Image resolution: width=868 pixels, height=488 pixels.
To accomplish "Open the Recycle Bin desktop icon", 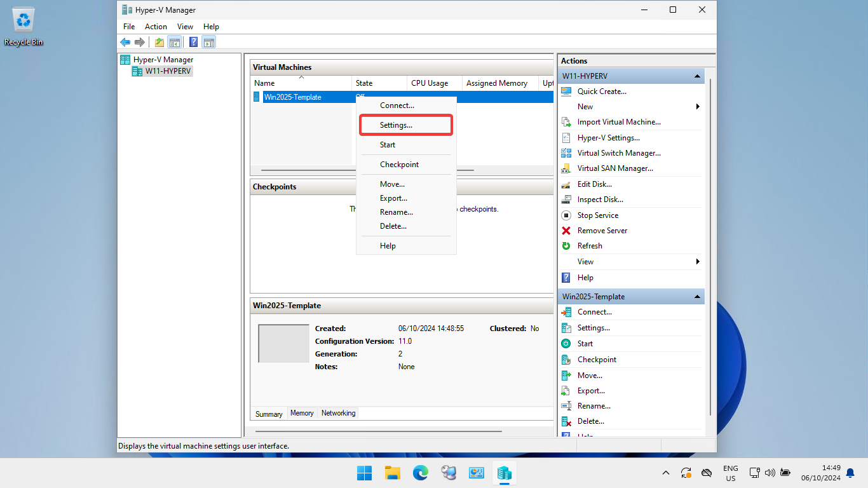I will [x=24, y=27].
